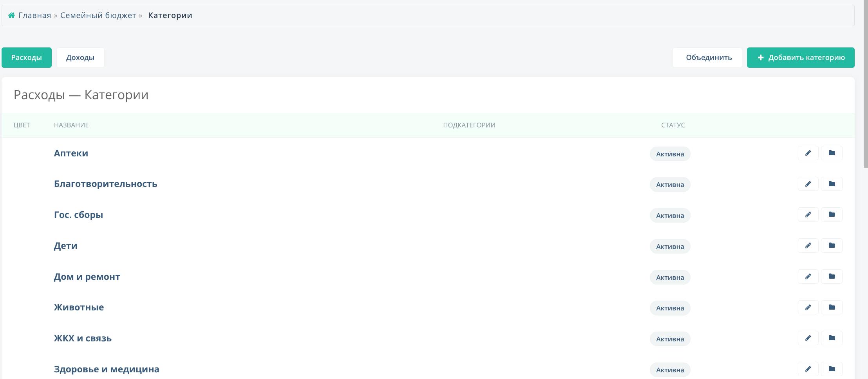Open Семейный бюджет breadcrumb link
Image resolution: width=868 pixels, height=379 pixels.
point(98,15)
